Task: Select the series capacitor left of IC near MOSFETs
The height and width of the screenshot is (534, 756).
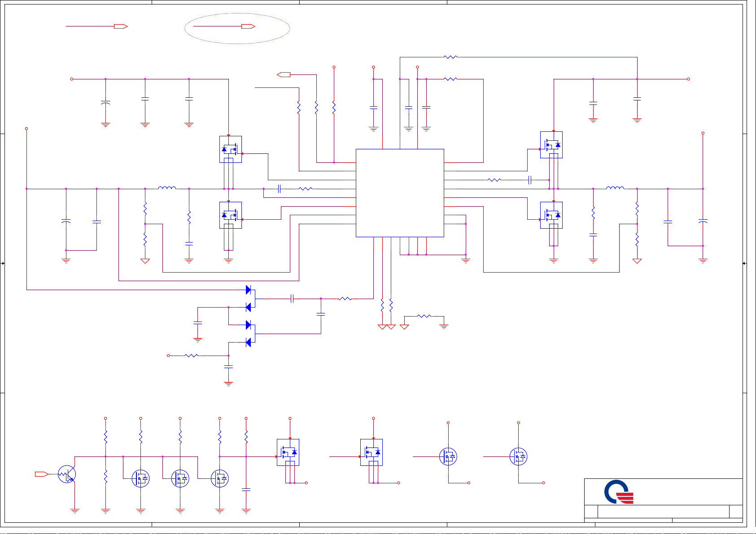Action: [x=279, y=189]
